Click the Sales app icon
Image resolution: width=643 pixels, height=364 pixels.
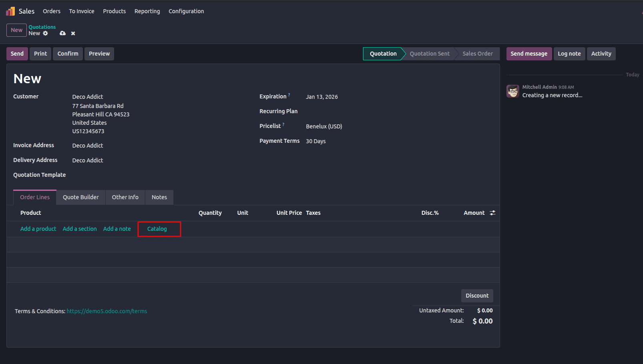(10, 11)
